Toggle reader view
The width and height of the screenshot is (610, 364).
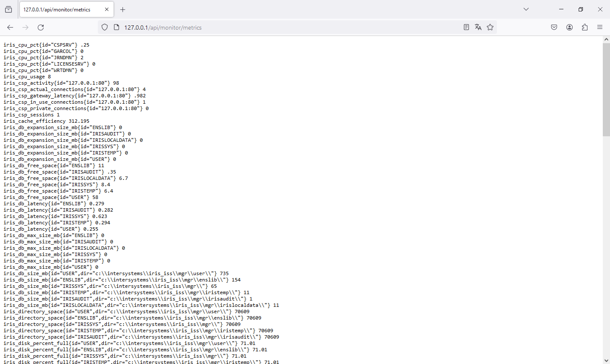[x=466, y=27]
